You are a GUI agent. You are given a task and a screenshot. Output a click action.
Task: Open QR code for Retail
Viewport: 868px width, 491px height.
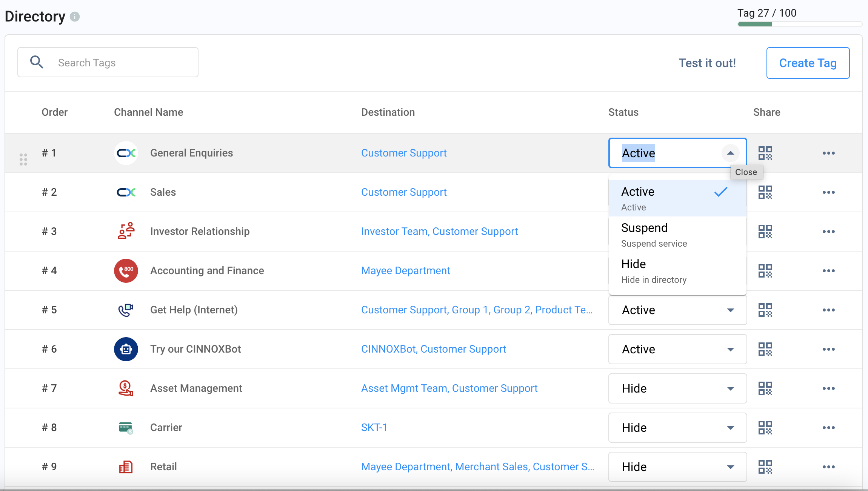[x=765, y=467]
